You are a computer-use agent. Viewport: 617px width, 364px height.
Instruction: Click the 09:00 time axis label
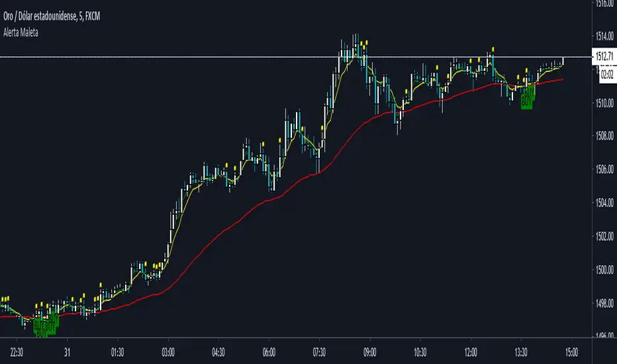pyautogui.click(x=369, y=351)
